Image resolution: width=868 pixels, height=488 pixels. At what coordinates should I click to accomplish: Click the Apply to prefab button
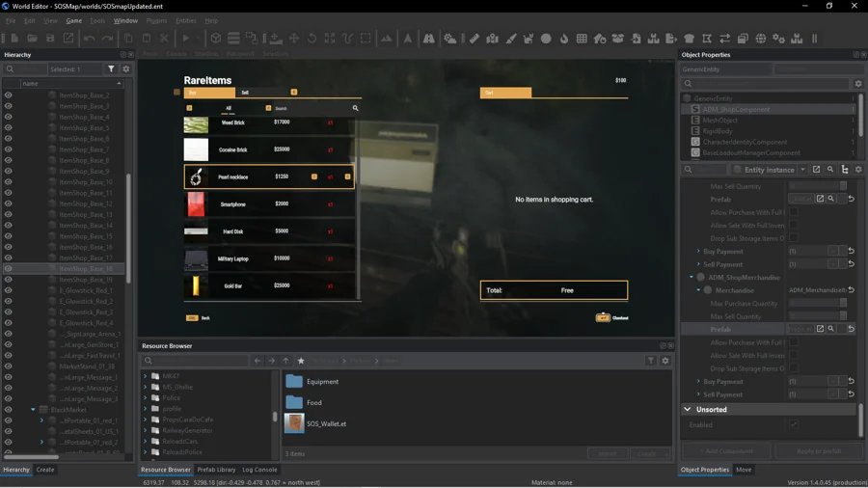[x=818, y=451]
